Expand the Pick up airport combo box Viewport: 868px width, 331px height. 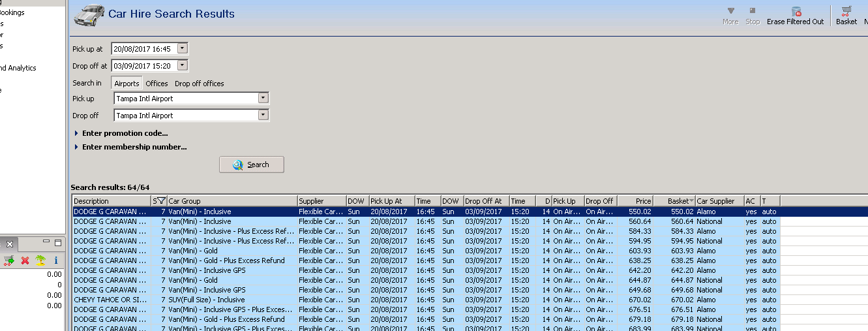click(263, 99)
